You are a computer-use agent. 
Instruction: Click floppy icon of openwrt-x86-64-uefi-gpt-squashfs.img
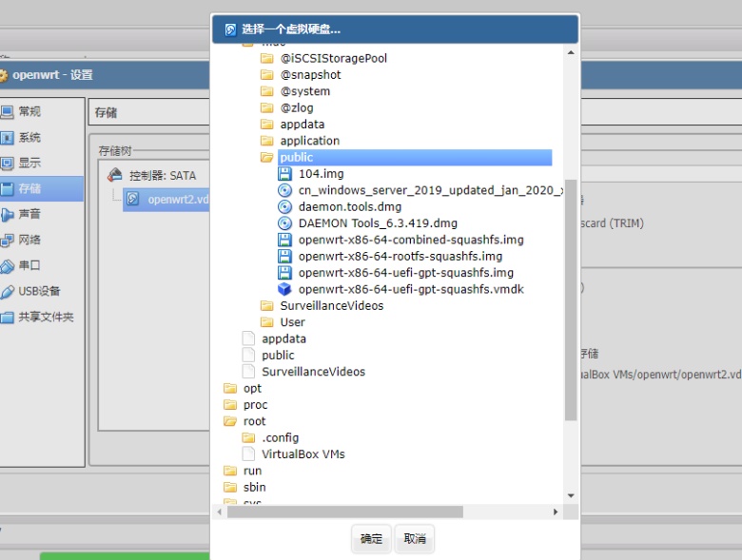[x=284, y=273]
